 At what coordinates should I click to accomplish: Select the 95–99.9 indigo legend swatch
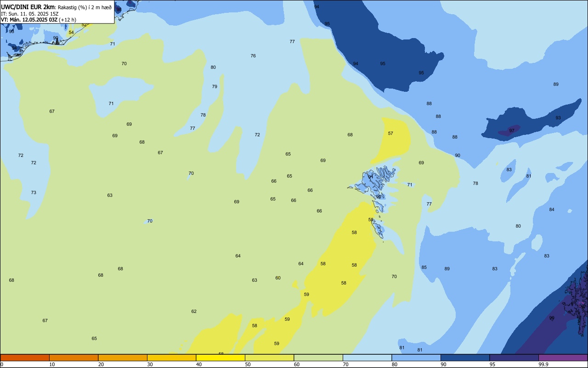pyautogui.click(x=514, y=357)
